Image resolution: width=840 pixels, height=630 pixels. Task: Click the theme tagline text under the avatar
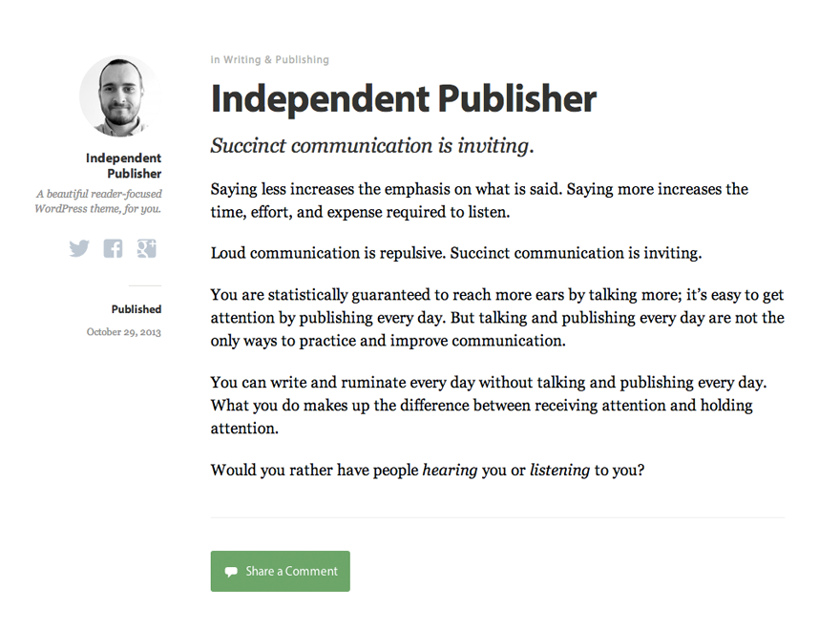pyautogui.click(x=98, y=200)
